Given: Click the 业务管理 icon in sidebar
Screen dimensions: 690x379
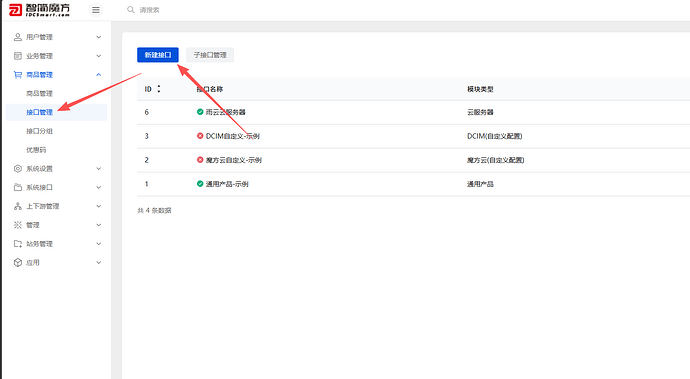Looking at the screenshot, I should click(x=18, y=56).
